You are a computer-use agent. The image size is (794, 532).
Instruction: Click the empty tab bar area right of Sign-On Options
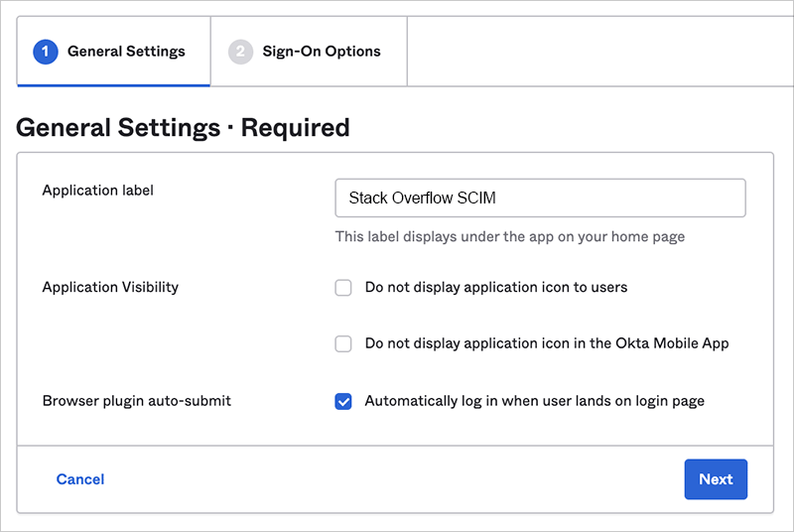click(x=595, y=52)
